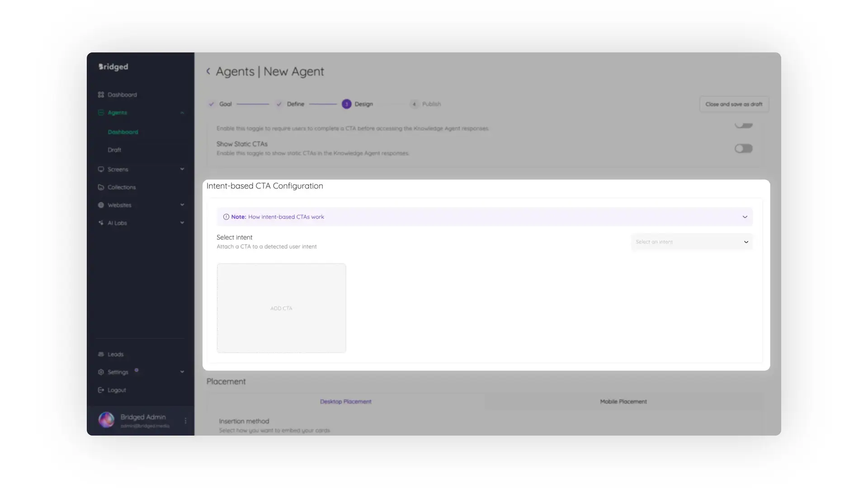Click the completed Goal step checkmark
Screen dimensions: 868x488
[x=211, y=104]
